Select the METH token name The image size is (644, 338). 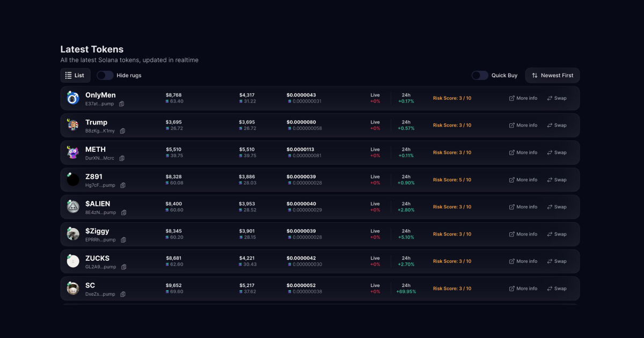pyautogui.click(x=96, y=149)
